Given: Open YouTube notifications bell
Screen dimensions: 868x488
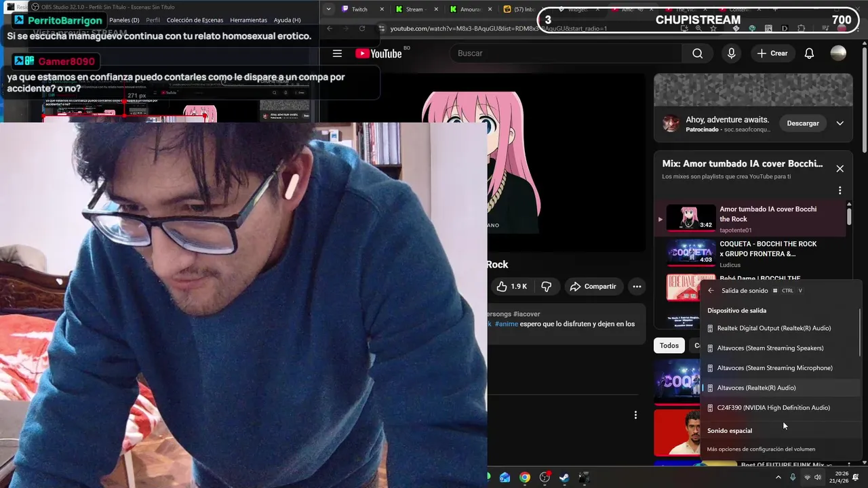Looking at the screenshot, I should point(809,54).
